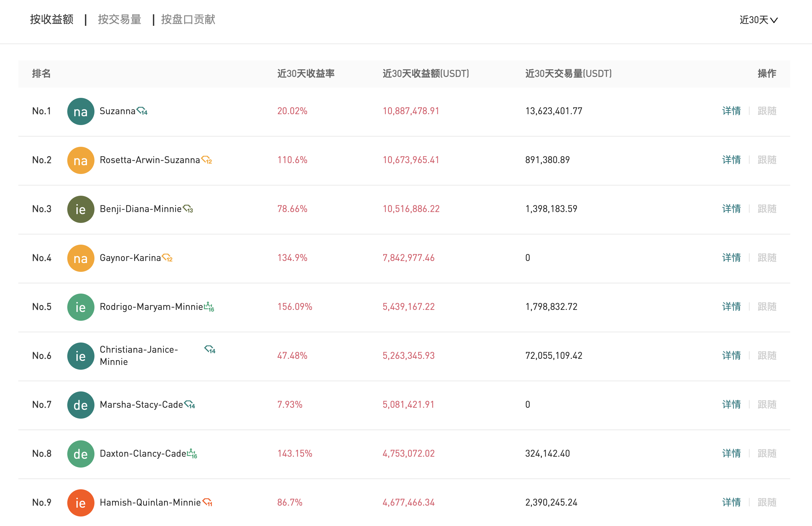Click Marsha-Stacy-Cade's 'de' avatar
812x526 pixels.
tap(81, 405)
